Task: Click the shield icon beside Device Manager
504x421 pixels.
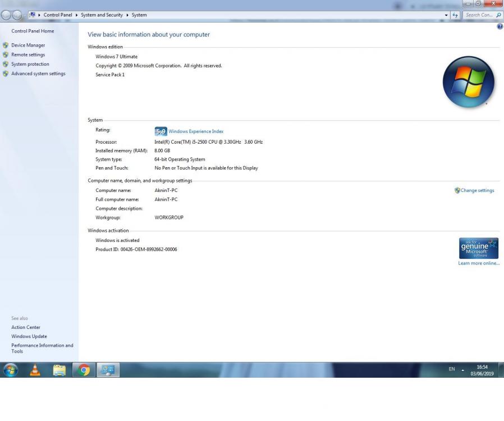Action: point(6,45)
